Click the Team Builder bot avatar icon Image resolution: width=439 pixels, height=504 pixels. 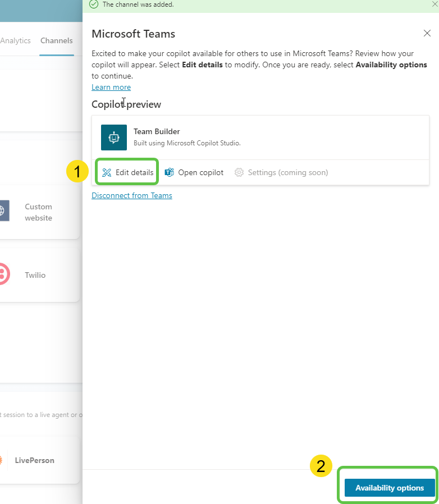(114, 138)
